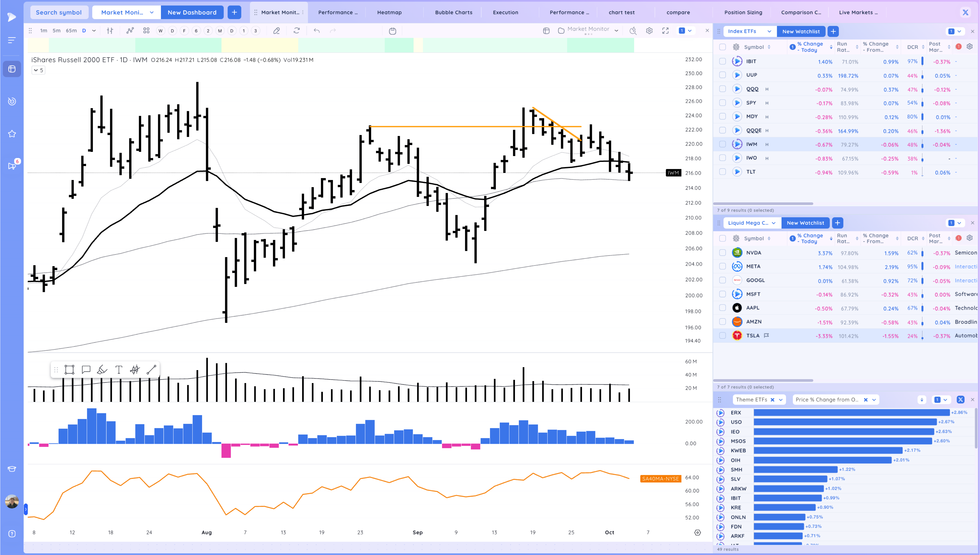
Task: Select the trend line drawing tool
Action: tap(151, 369)
